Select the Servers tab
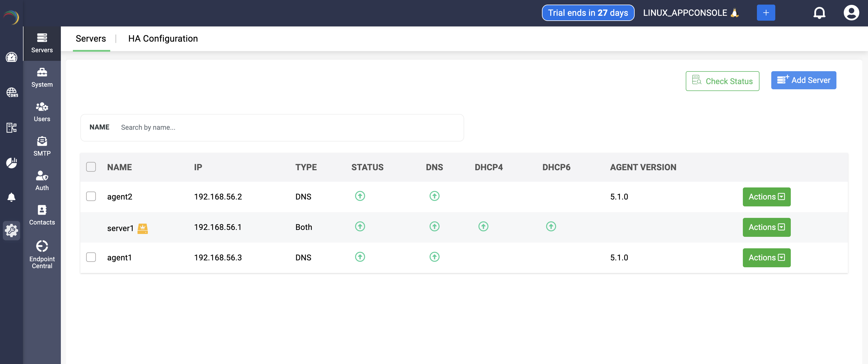The image size is (868, 364). point(91,38)
